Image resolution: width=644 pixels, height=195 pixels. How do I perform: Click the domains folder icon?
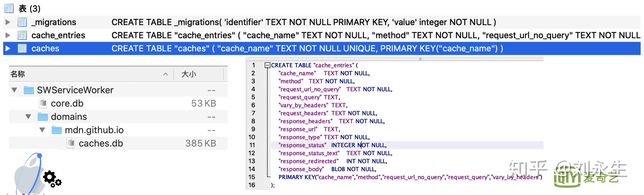pyautogui.click(x=43, y=116)
